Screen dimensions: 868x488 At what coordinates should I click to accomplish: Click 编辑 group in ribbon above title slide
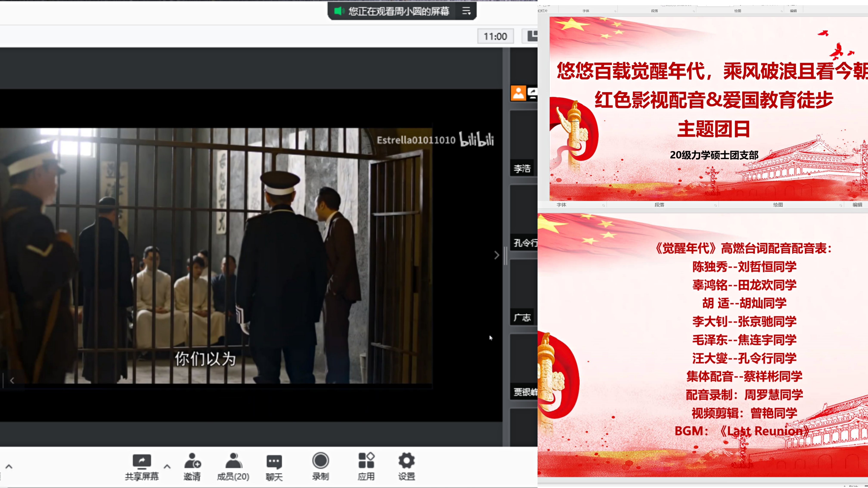click(x=794, y=11)
